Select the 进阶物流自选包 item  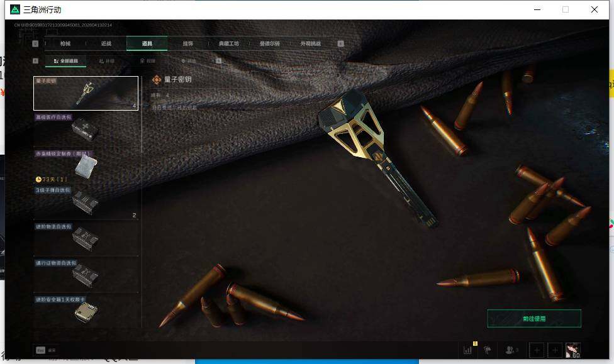[86, 239]
